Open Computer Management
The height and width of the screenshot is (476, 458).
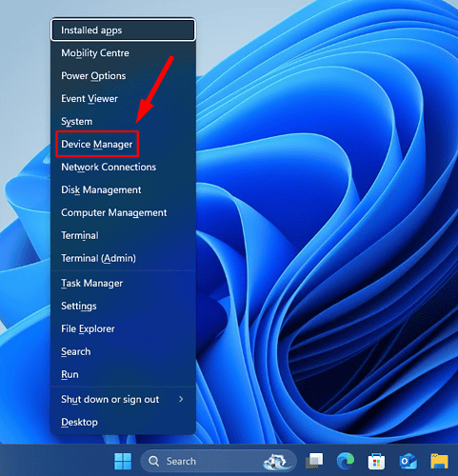coord(123,212)
